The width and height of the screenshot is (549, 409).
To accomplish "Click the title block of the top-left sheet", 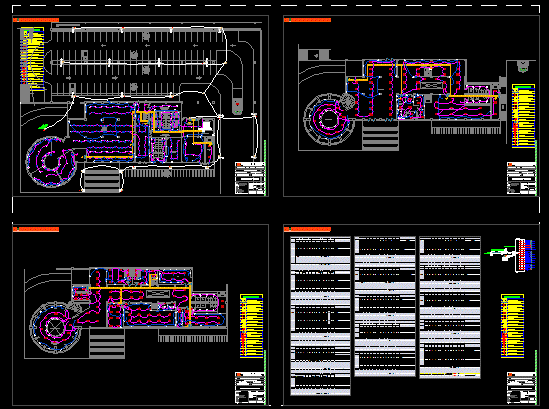I will tap(250, 178).
